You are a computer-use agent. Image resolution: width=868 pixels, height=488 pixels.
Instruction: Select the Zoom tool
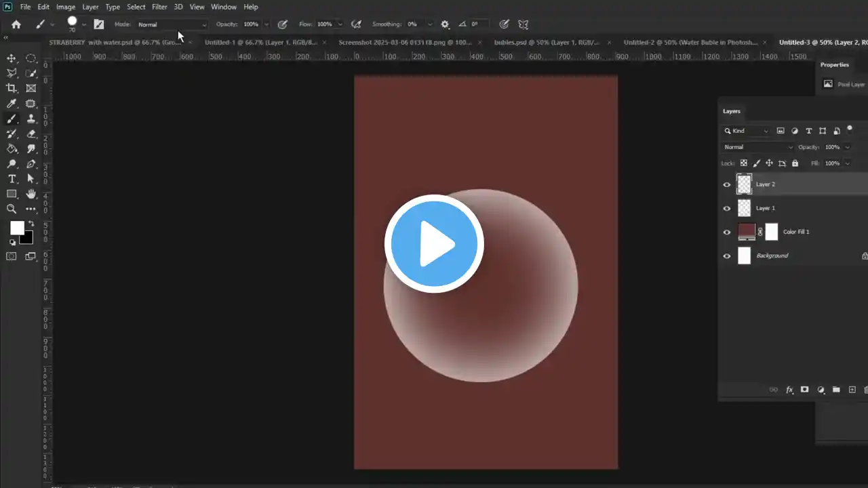pyautogui.click(x=12, y=209)
